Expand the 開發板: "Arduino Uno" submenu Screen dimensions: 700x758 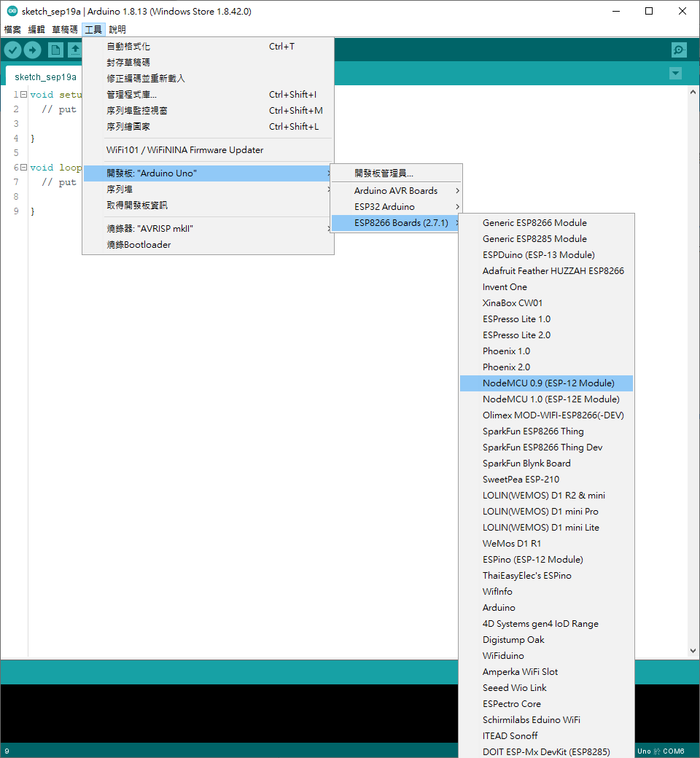[208, 173]
